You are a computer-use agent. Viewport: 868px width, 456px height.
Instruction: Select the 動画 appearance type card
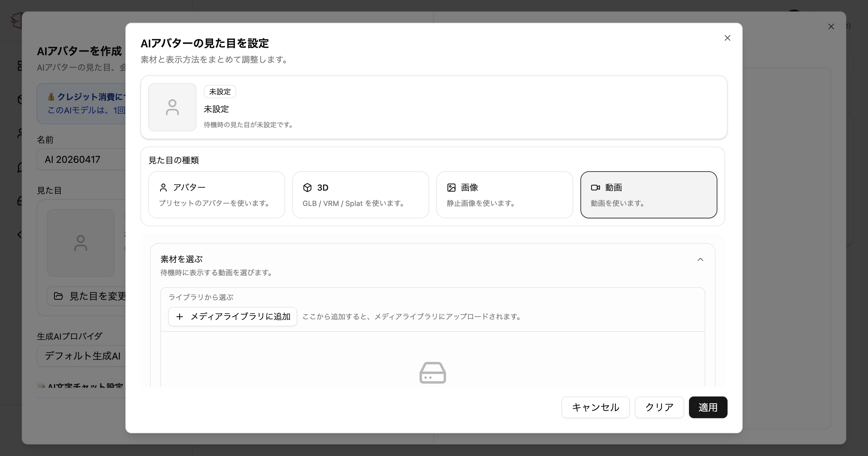coord(649,195)
